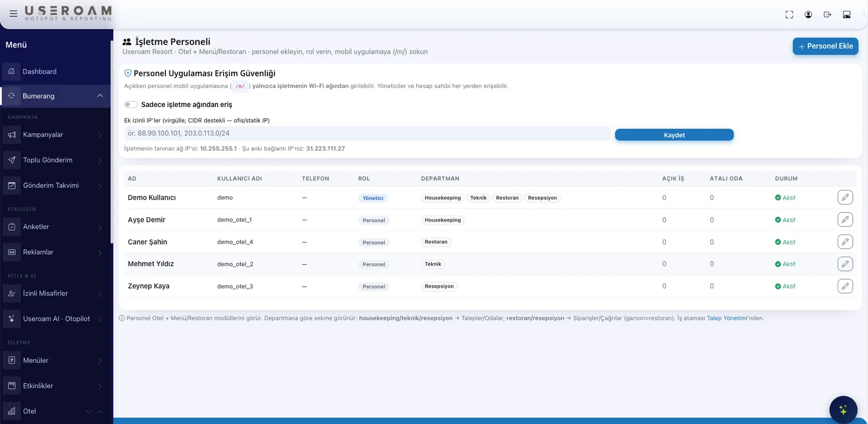The height and width of the screenshot is (424, 868).
Task: Toggle fullscreen mode icon
Action: (x=789, y=15)
